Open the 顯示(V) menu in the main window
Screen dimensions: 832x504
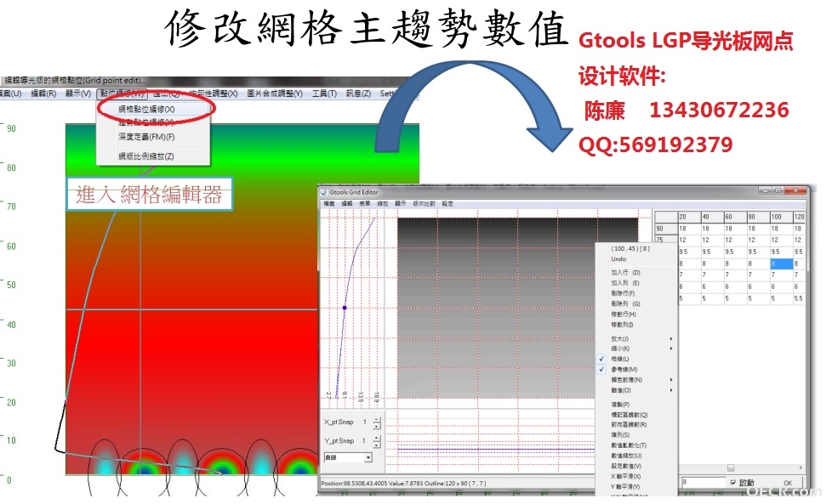pyautogui.click(x=78, y=93)
